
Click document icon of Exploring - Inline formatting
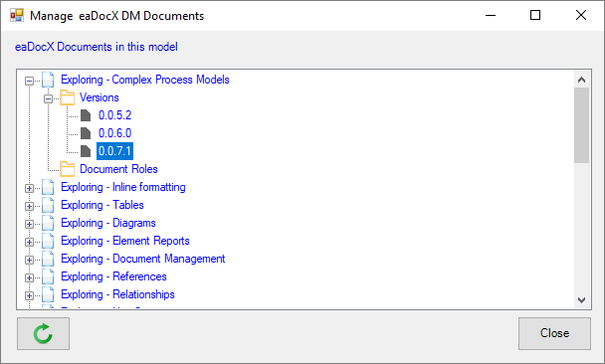48,187
